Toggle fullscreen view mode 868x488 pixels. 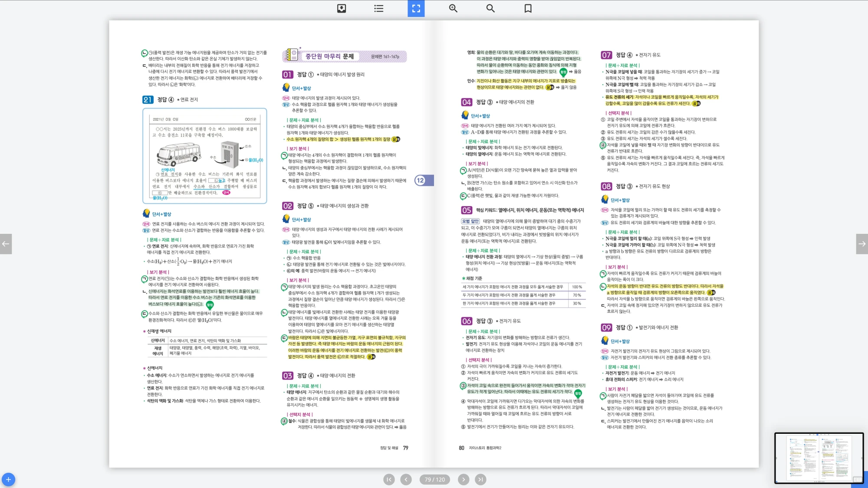416,8
